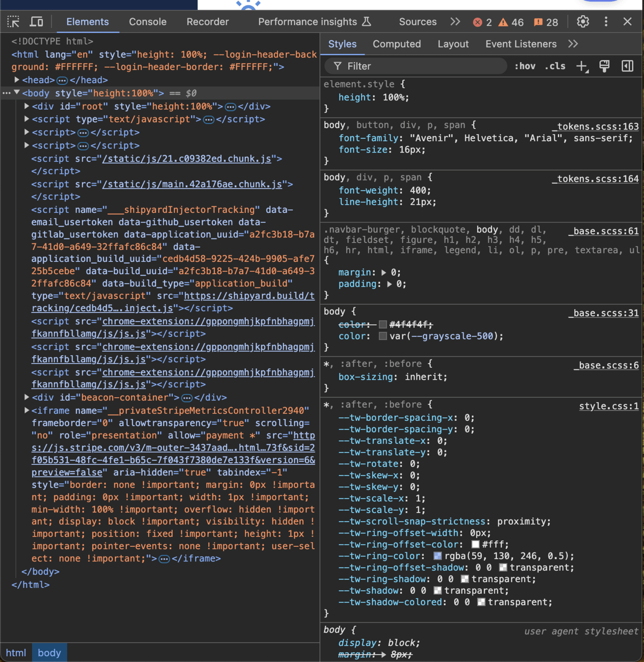Select the Layout pane tab
This screenshot has height=662, width=644.
453,44
